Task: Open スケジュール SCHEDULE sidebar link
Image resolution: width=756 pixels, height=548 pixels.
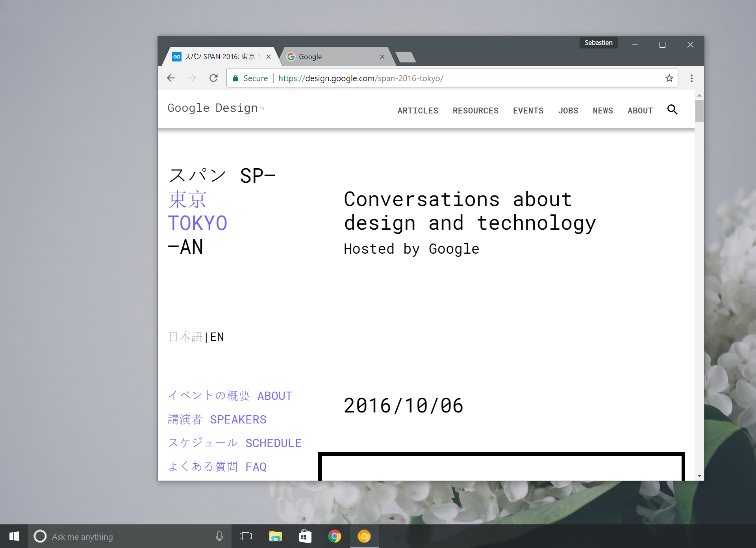Action: tap(235, 443)
